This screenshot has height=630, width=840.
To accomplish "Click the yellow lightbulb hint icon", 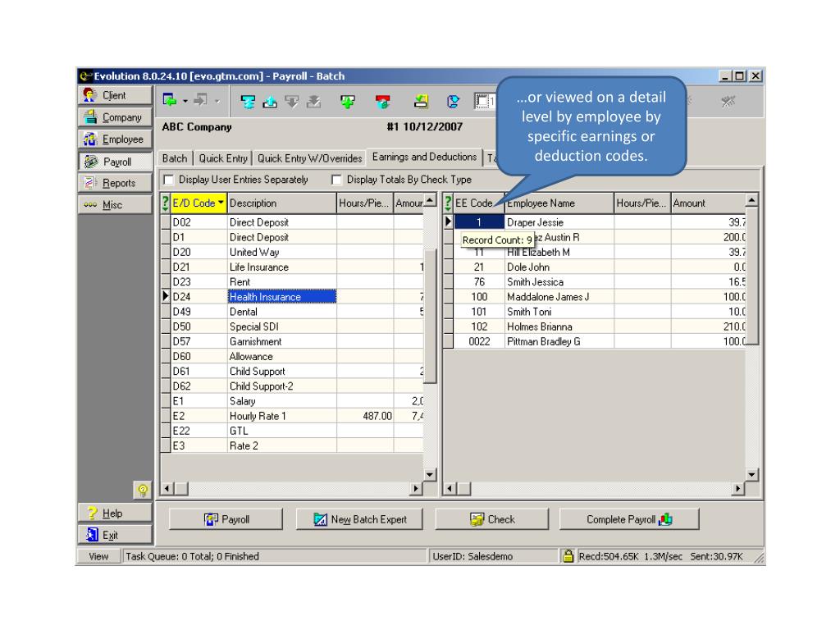I will point(142,490).
